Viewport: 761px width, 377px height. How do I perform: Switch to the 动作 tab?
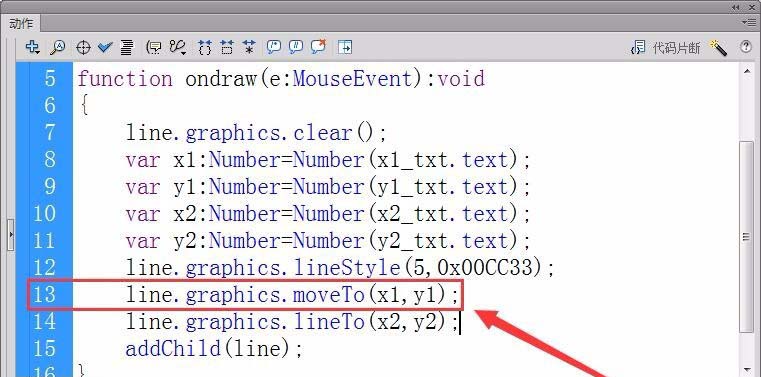[21, 23]
